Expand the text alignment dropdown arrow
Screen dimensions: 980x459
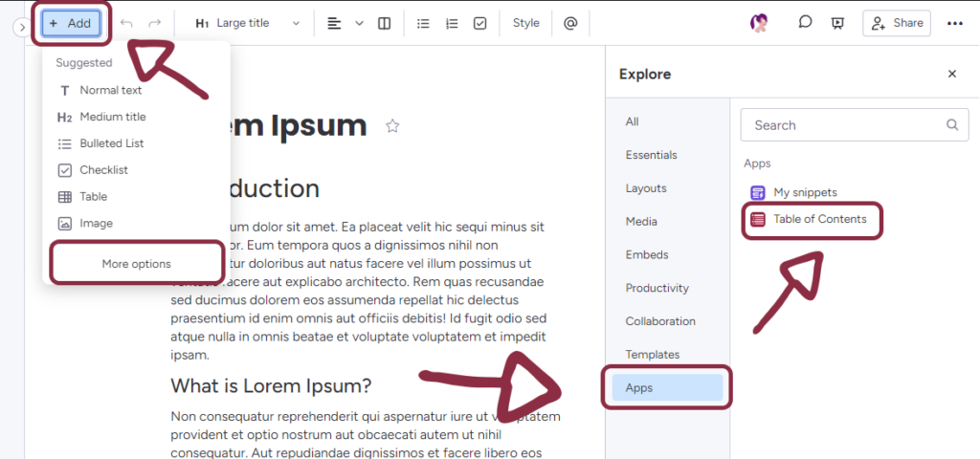click(360, 23)
